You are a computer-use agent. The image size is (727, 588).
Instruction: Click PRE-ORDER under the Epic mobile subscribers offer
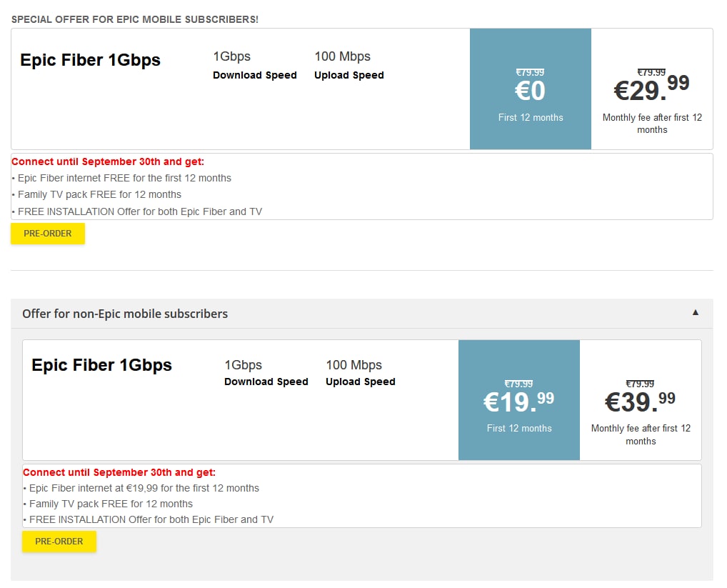48,234
